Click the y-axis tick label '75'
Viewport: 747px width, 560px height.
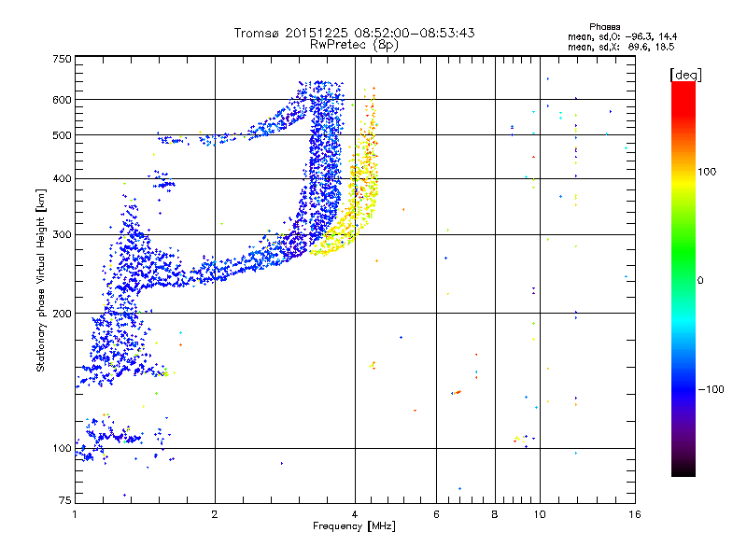(65, 500)
